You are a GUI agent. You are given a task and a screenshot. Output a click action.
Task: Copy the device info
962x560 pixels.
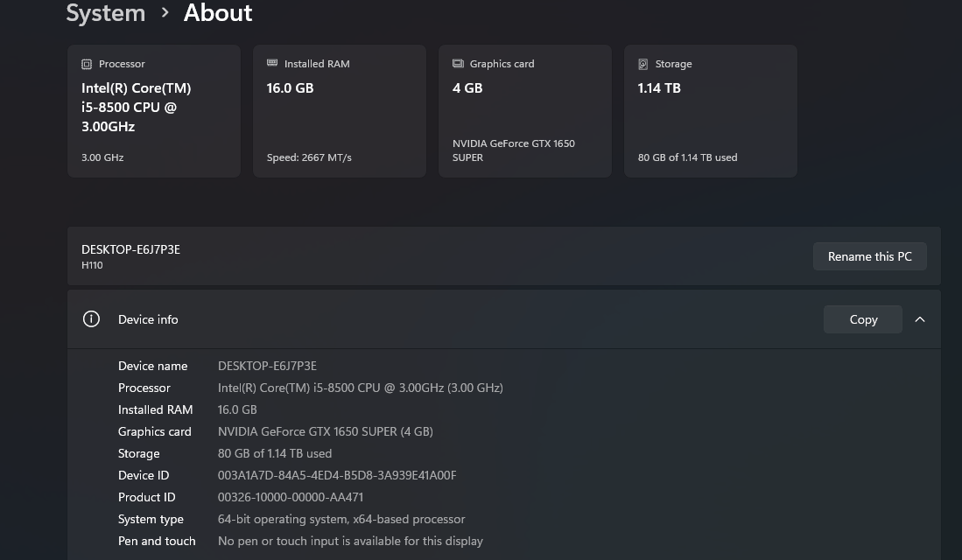[x=862, y=319]
